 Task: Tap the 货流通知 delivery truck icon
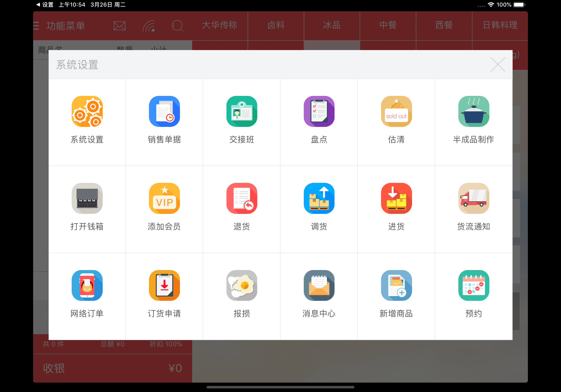[x=474, y=198]
